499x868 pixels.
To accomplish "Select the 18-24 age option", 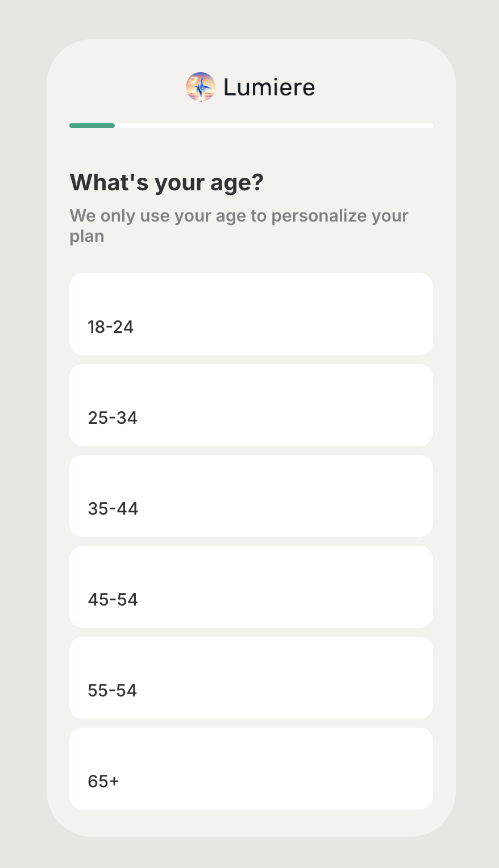I will point(251,314).
